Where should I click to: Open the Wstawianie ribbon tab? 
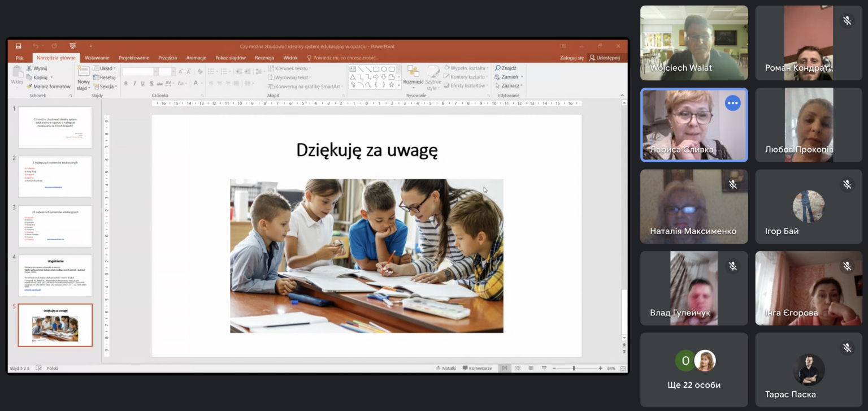97,58
